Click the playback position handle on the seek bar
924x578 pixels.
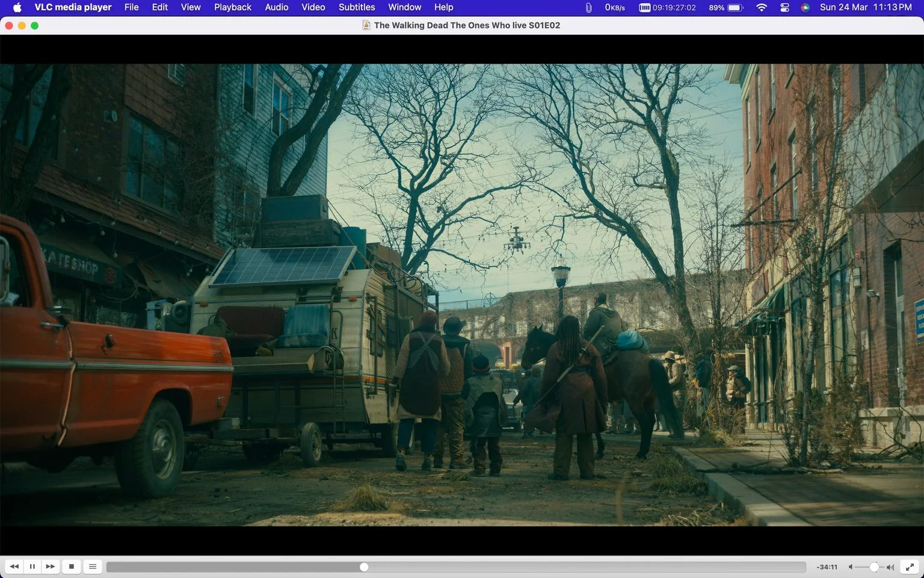364,567
